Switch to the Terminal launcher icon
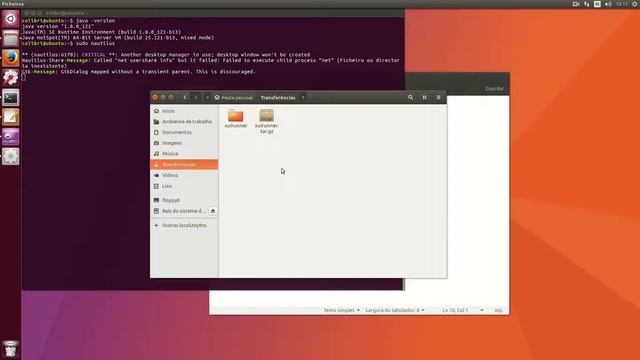Viewport: 640px width, 360px height. (11, 98)
